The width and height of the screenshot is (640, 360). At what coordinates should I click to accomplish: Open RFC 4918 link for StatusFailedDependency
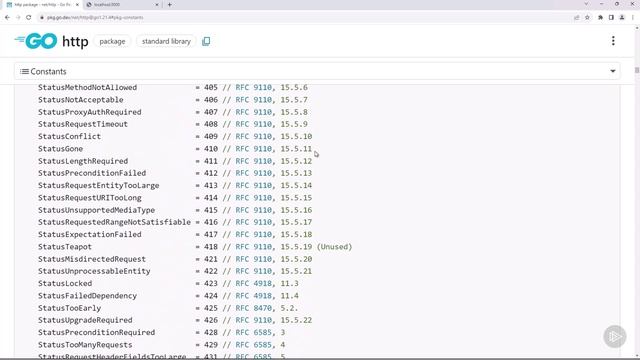[x=253, y=296]
